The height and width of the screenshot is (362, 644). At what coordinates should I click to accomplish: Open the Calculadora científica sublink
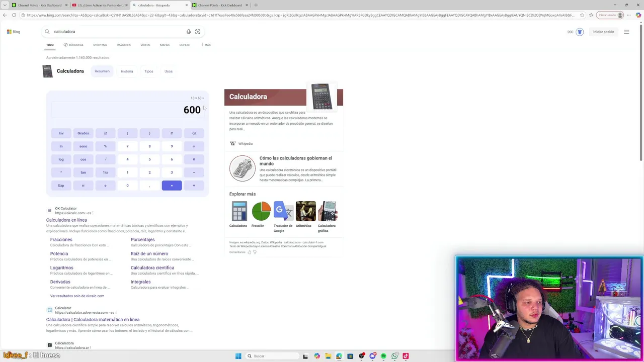pyautogui.click(x=152, y=268)
